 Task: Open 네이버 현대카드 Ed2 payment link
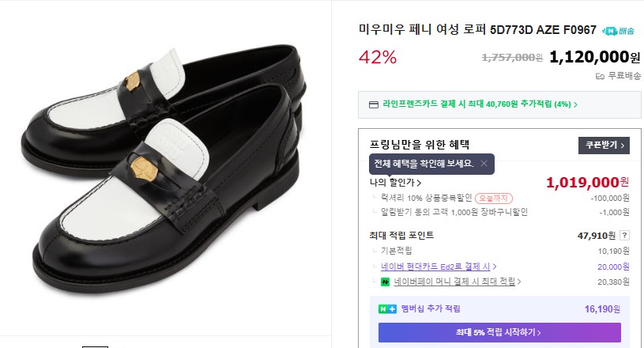point(439,267)
